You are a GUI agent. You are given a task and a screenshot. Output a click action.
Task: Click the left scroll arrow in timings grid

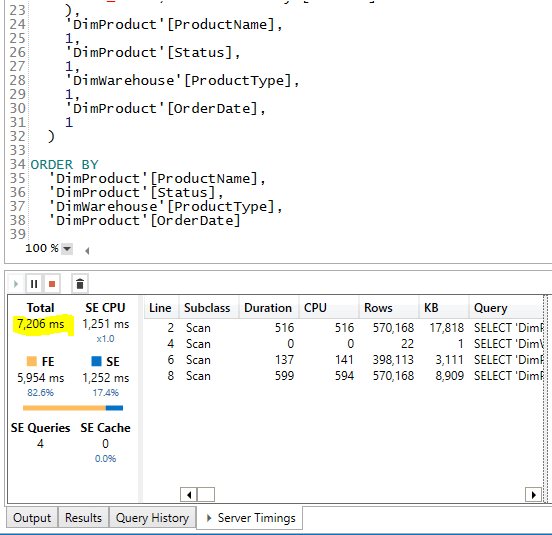point(189,495)
